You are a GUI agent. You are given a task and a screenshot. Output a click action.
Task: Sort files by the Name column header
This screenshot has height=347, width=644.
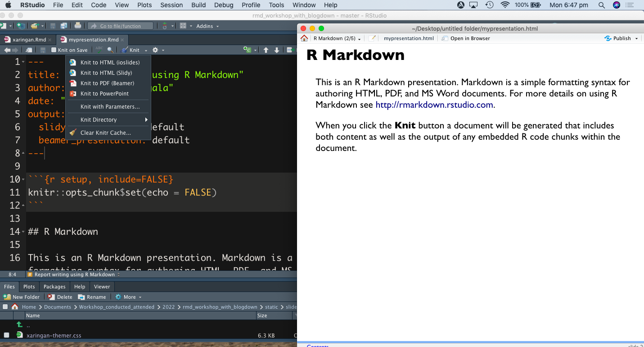click(140, 315)
